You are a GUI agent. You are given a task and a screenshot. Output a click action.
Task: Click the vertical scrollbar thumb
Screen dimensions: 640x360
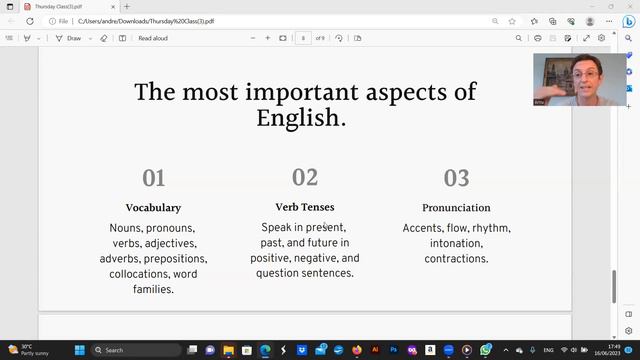tap(614, 286)
